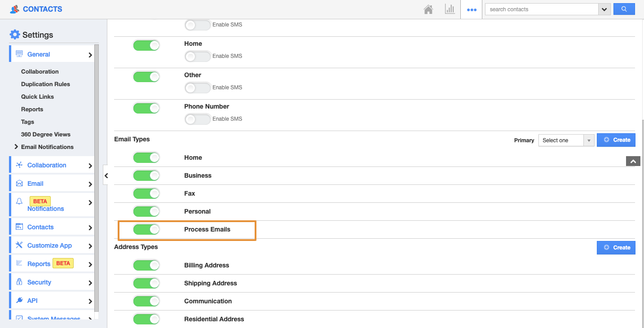This screenshot has height=328, width=644.
Task: Turn off the Billing Address toggle
Action: (146, 265)
